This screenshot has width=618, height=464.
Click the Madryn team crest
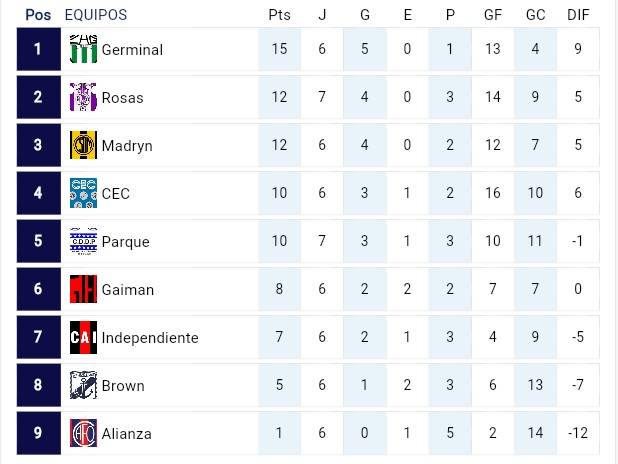83,145
